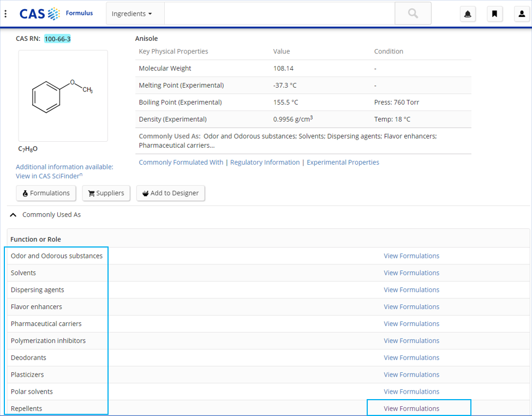
Task: Select the Anisole substance name
Action: pyautogui.click(x=146, y=38)
